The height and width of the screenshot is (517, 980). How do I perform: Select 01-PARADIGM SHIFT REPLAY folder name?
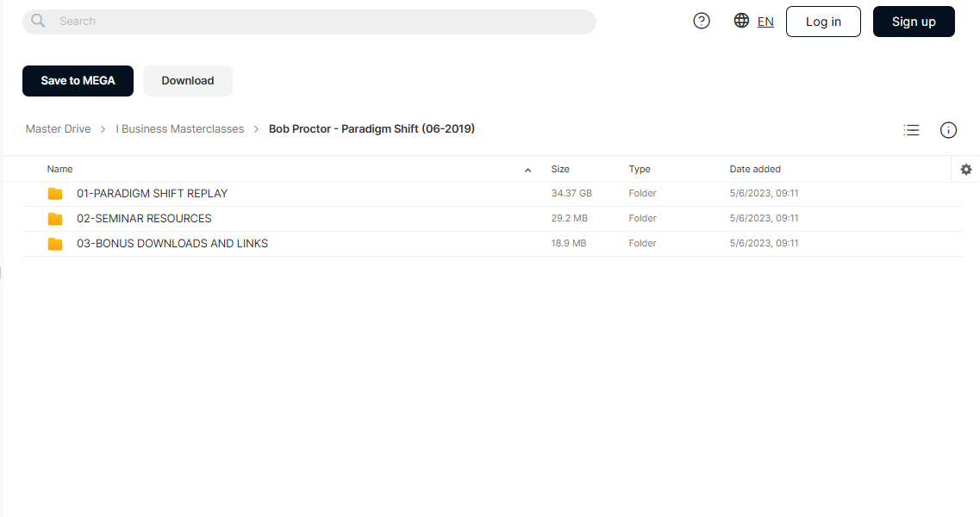coord(152,194)
